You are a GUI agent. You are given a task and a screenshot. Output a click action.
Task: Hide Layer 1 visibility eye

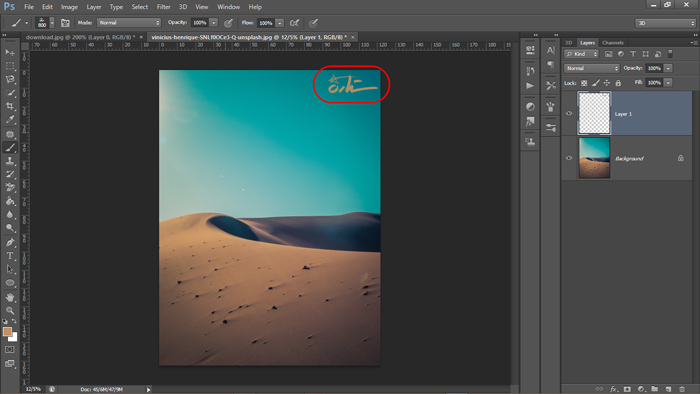click(569, 113)
